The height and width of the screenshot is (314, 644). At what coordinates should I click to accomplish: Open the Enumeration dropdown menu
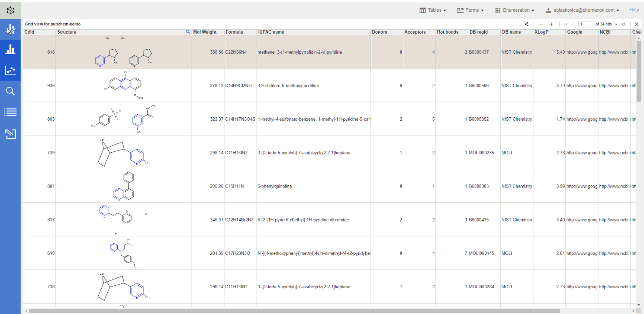tap(515, 10)
